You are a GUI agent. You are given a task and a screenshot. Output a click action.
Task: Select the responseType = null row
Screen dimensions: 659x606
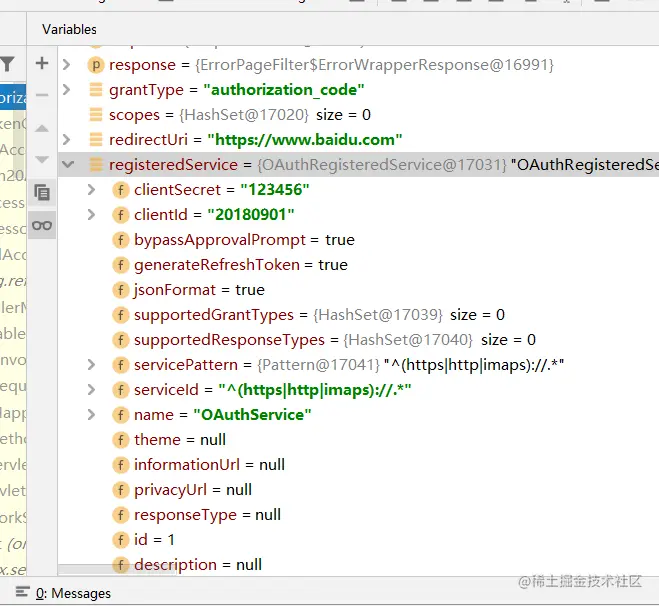[358, 515]
